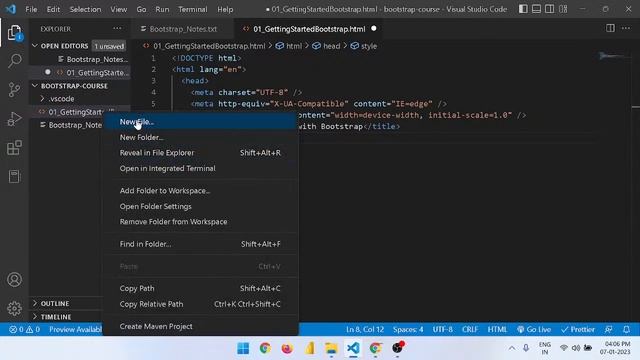Select Remove Folder from Workspace
Image resolution: width=640 pixels, height=360 pixels.
(200, 222)
